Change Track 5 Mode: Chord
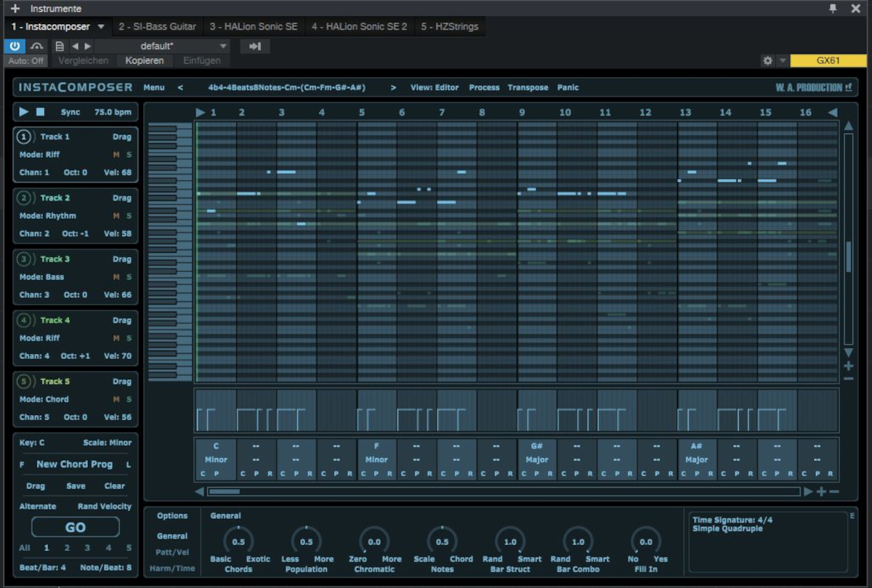The height and width of the screenshot is (588, 872). (44, 399)
